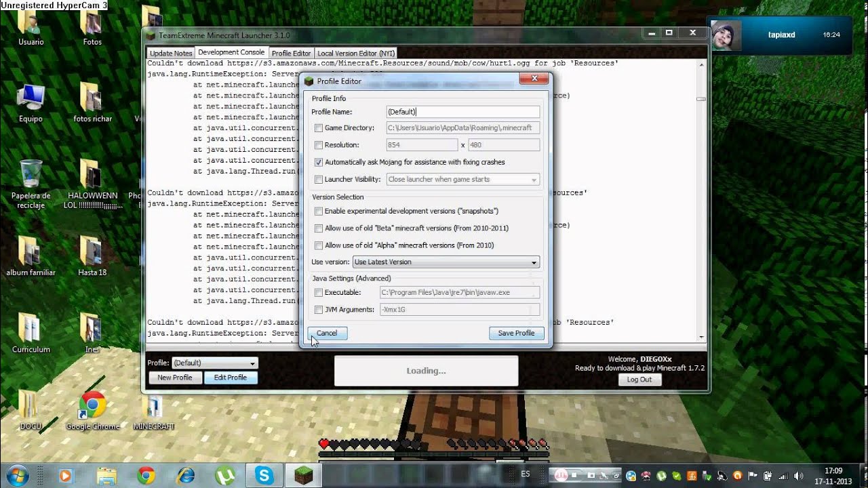Switch to Local Version Editor (NYI) tab

point(356,53)
